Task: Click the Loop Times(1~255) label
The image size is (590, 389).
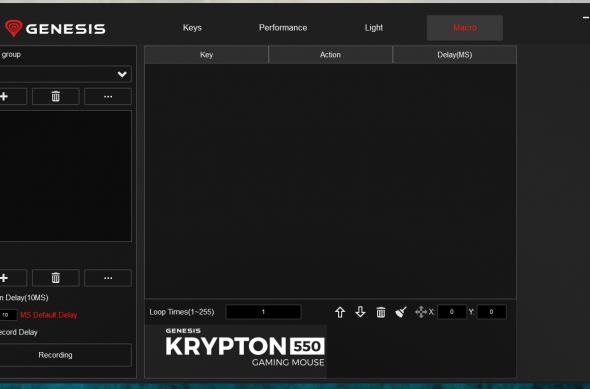Action: 182,312
